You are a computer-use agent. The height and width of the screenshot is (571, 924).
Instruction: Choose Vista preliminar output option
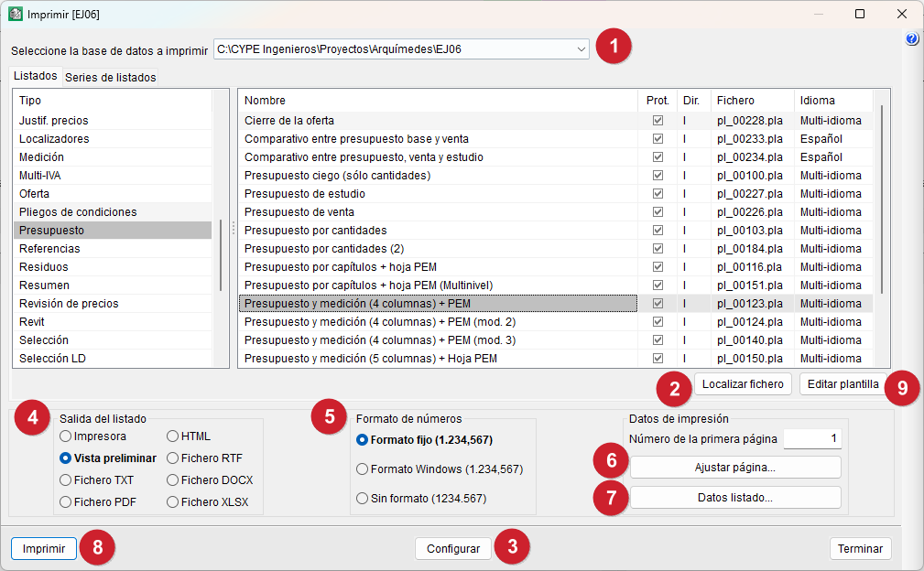tap(108, 458)
